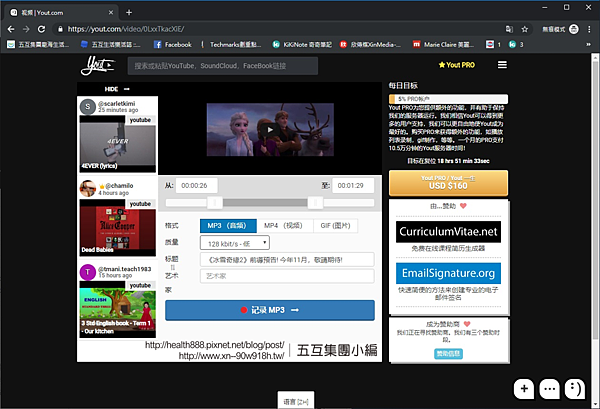This screenshot has width=600, height=409.
Task: Click the @scarletkimi username
Action: tap(117, 103)
